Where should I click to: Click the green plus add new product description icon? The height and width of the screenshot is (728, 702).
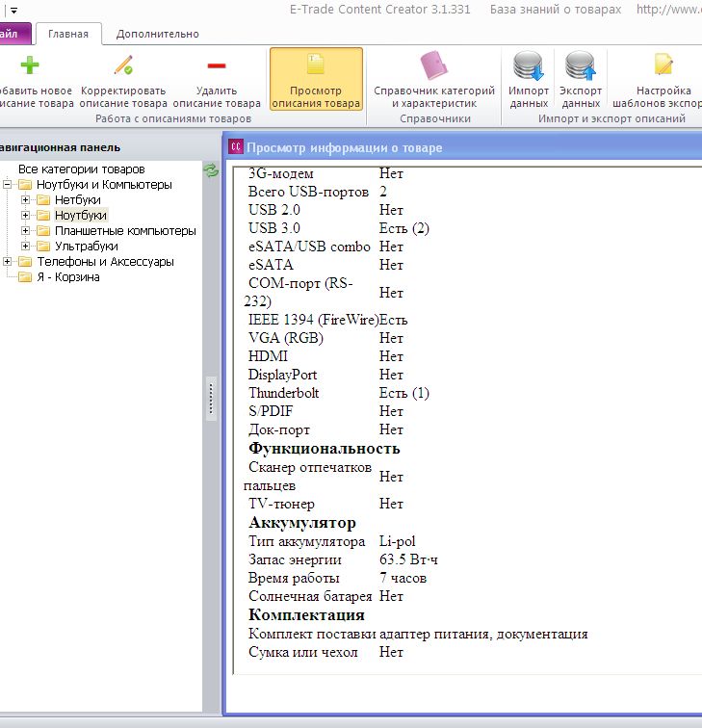(x=30, y=65)
